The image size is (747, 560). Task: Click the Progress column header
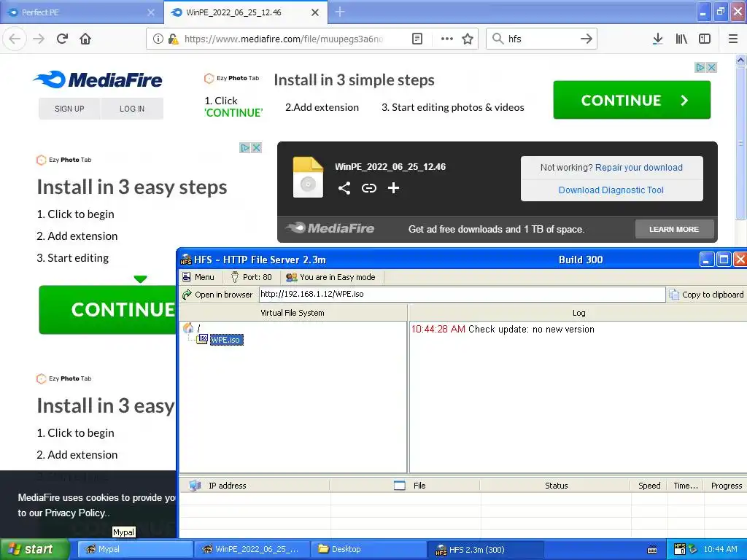pyautogui.click(x=726, y=485)
